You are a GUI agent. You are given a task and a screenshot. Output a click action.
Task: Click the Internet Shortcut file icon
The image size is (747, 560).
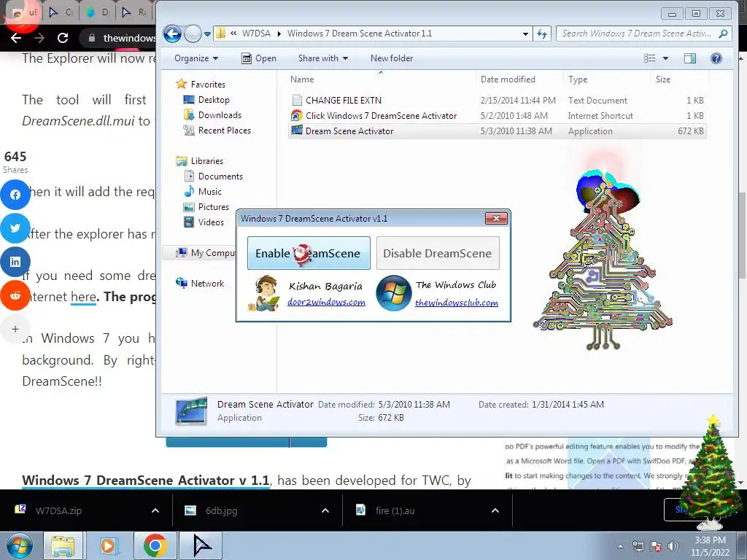click(x=297, y=115)
